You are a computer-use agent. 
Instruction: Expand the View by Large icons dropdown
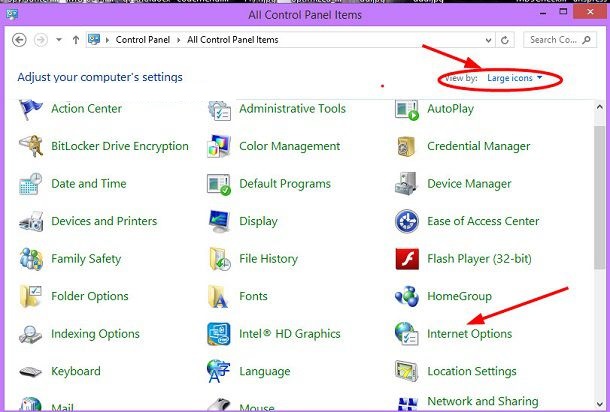point(515,78)
